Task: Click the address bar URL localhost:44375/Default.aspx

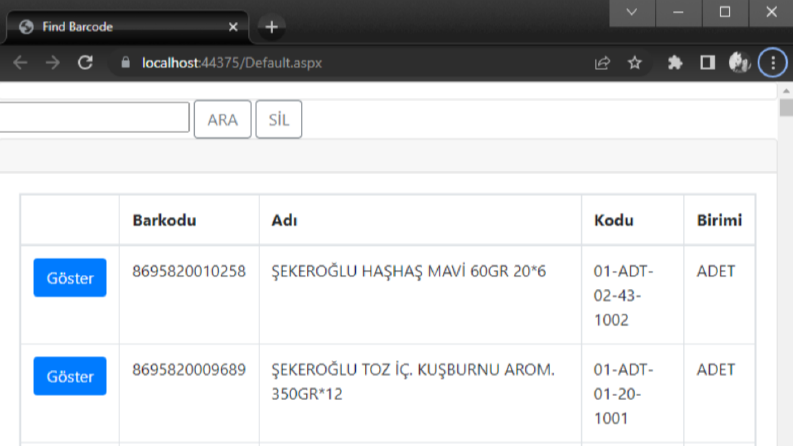Action: [232, 63]
